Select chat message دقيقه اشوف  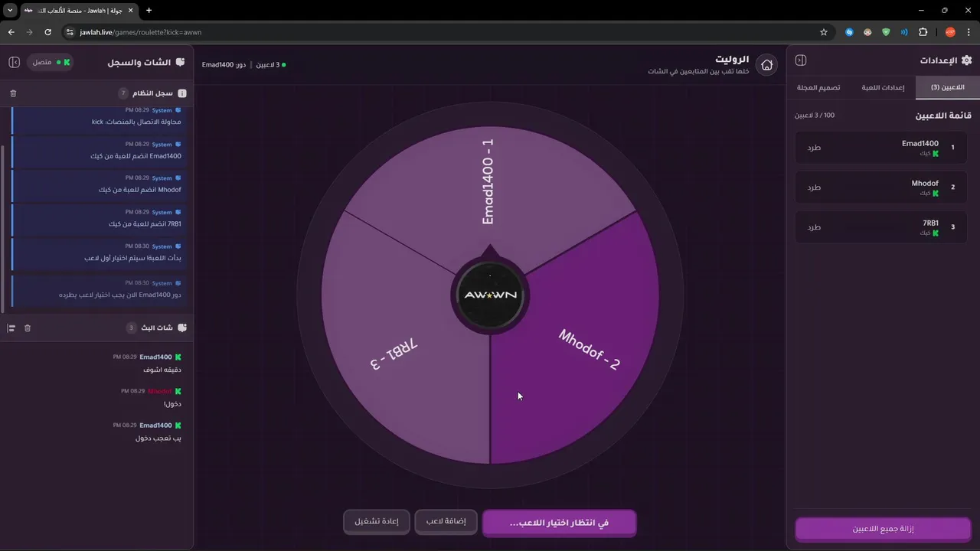click(162, 370)
